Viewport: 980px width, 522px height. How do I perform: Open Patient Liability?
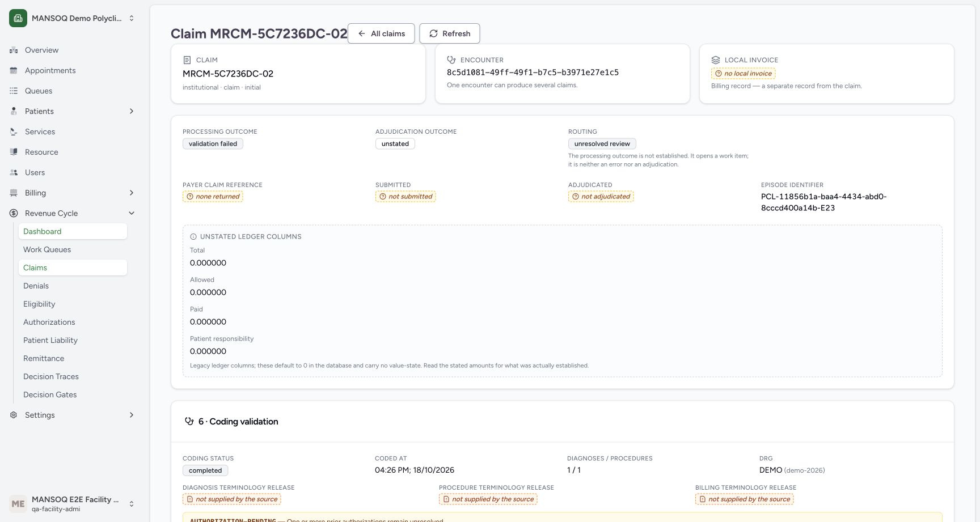click(x=73, y=340)
